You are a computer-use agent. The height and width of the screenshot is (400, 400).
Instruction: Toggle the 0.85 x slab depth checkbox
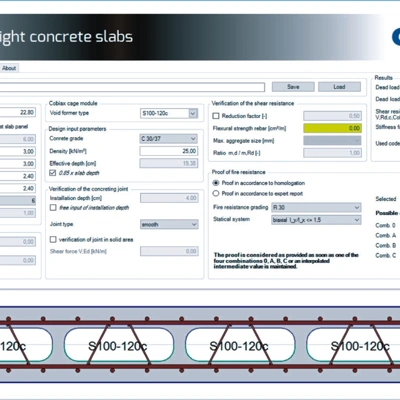coord(53,173)
